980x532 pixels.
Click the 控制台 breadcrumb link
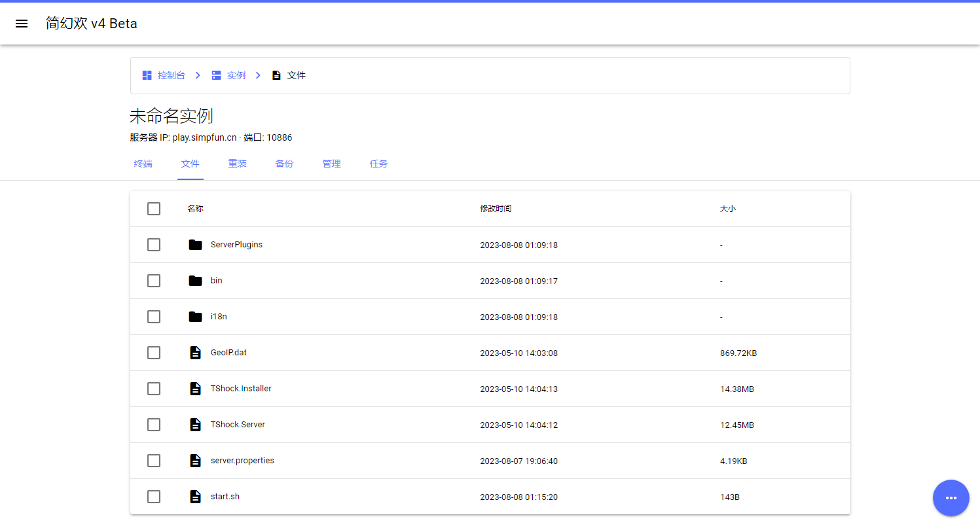pos(171,75)
